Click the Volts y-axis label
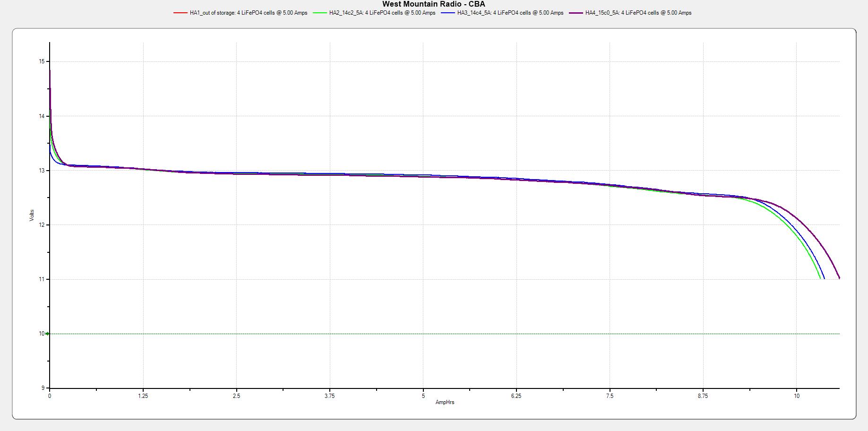Screen dimensions: 868x431 coord(32,215)
